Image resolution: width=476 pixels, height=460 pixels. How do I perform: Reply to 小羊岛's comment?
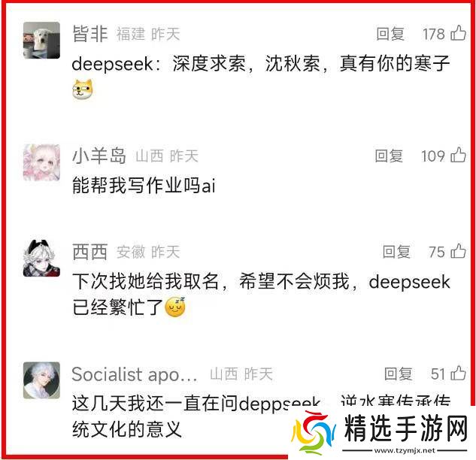tap(389, 156)
